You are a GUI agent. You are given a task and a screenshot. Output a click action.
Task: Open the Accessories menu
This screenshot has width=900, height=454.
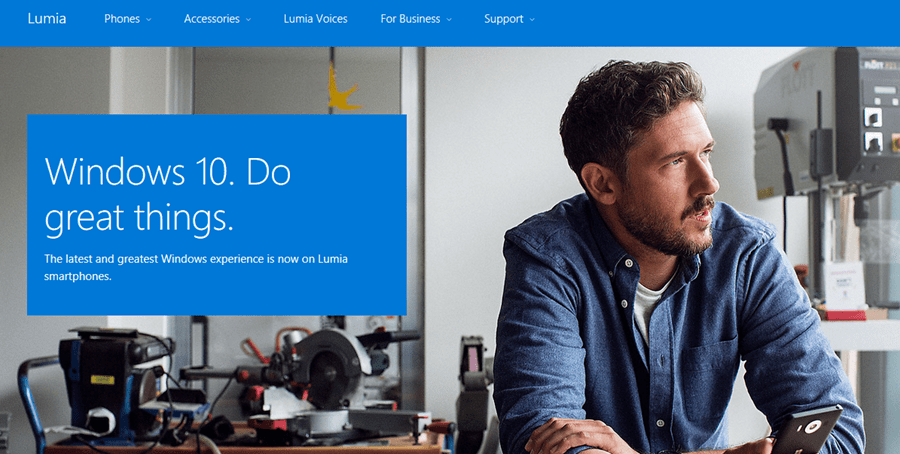(210, 19)
